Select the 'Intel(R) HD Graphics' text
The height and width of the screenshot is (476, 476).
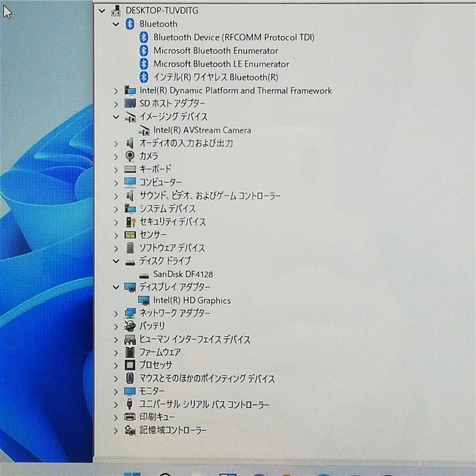192,300
